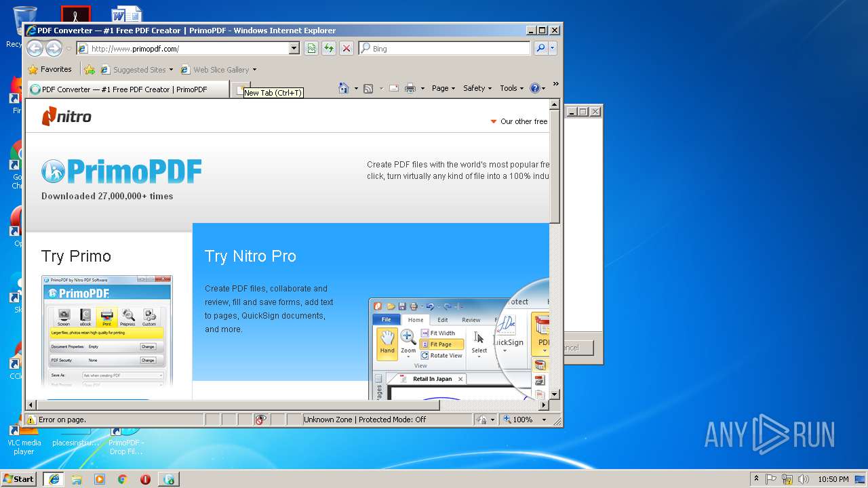The image size is (868, 488).
Task: Launch Opera from the taskbar
Action: (x=146, y=479)
